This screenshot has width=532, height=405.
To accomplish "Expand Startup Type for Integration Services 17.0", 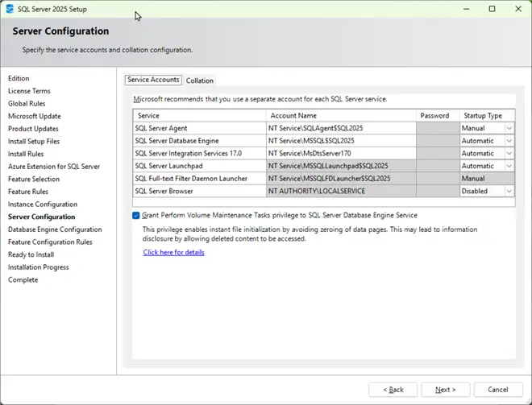I will click(509, 153).
